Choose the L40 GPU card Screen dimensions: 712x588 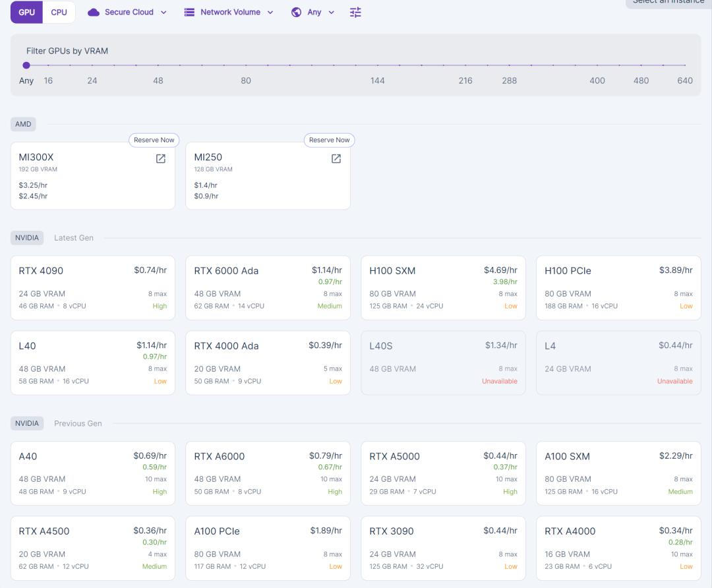click(x=93, y=363)
